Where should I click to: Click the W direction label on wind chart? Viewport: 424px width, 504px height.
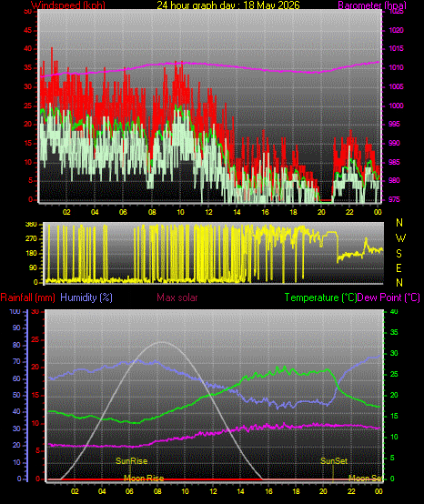(x=400, y=238)
